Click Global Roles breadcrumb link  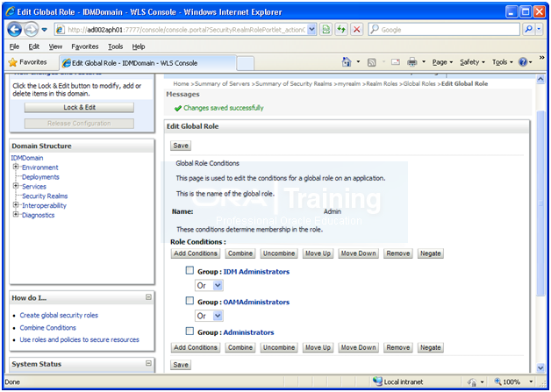[419, 83]
